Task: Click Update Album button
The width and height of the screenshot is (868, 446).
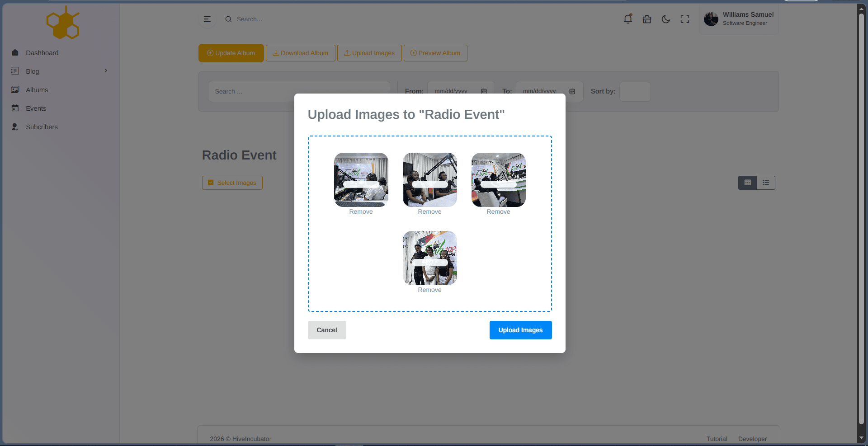Action: pos(231,53)
